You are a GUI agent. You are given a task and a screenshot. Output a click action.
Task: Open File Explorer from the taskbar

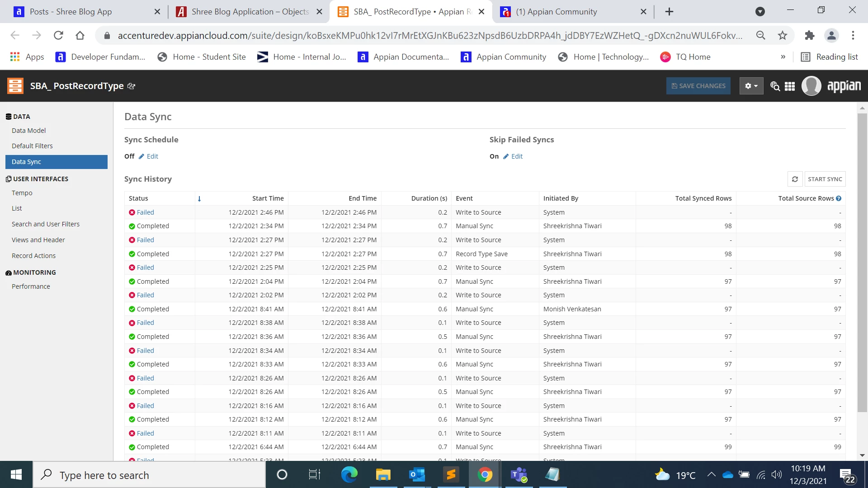[383, 475]
